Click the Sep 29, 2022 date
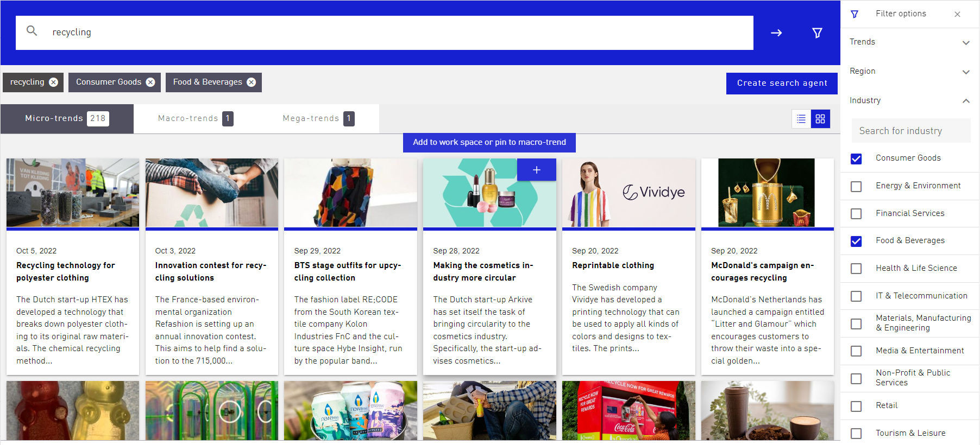 (x=317, y=251)
